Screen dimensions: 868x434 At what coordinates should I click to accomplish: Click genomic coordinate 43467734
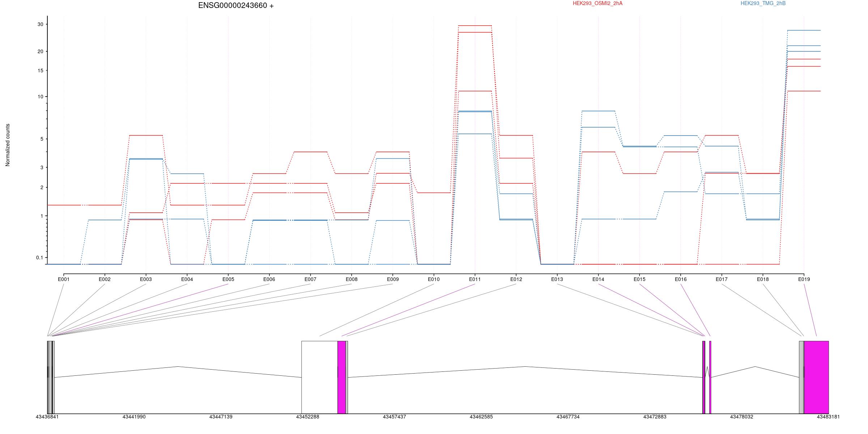568,417
